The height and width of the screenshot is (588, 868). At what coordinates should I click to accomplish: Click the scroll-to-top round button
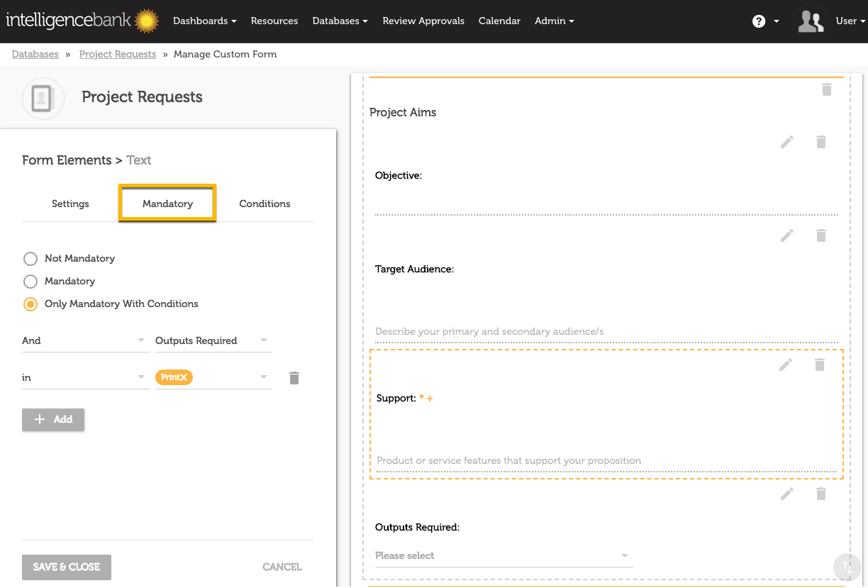(847, 567)
